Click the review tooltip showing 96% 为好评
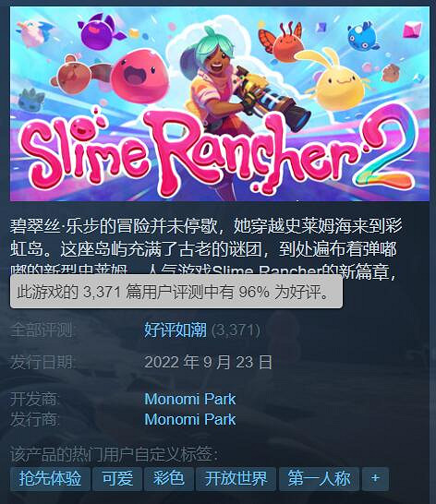 [176, 292]
